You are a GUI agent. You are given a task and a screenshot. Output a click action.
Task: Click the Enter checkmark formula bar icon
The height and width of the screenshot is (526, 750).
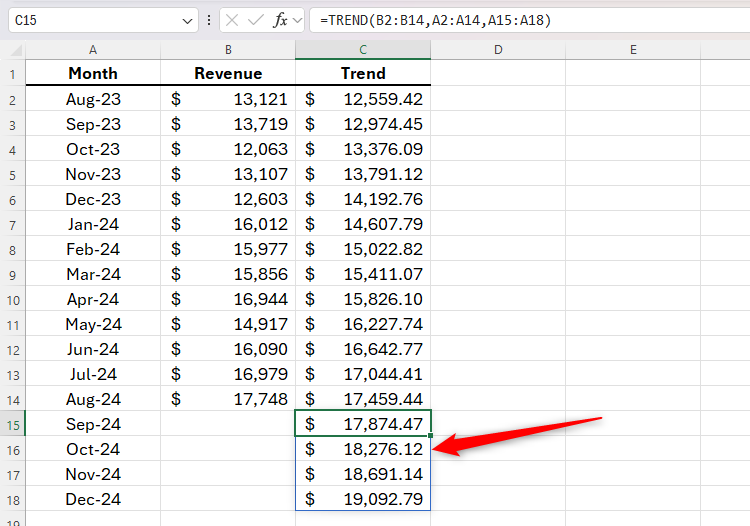256,20
